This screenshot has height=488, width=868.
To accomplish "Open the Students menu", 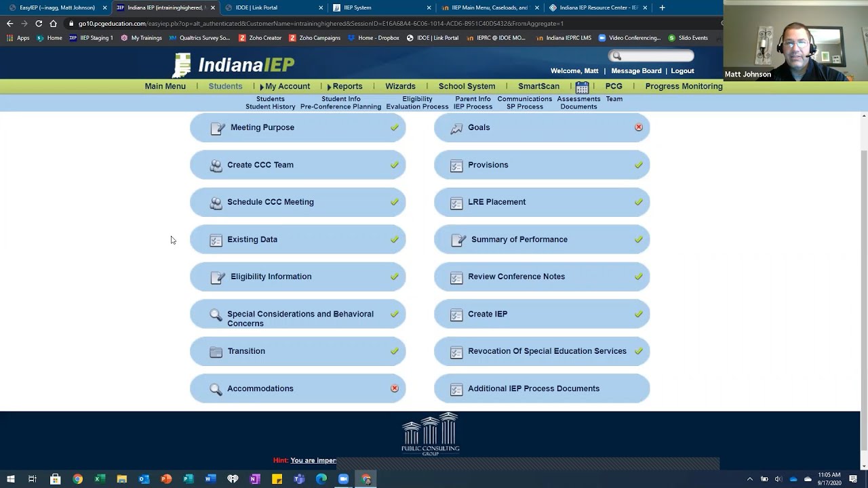I will 225,86.
